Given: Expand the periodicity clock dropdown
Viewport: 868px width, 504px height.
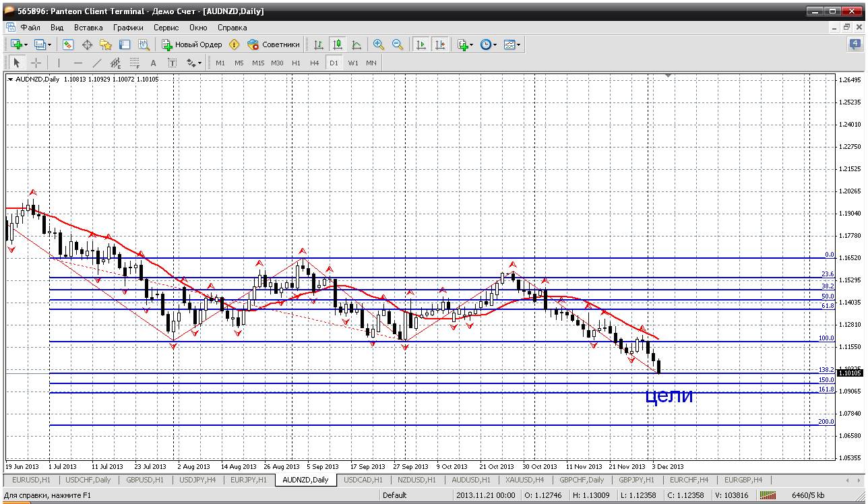Looking at the screenshot, I should [495, 44].
